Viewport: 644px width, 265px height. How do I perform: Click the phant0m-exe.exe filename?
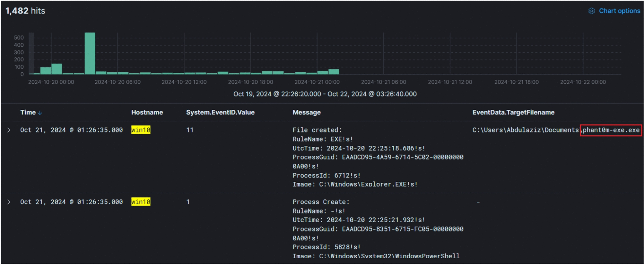point(611,130)
